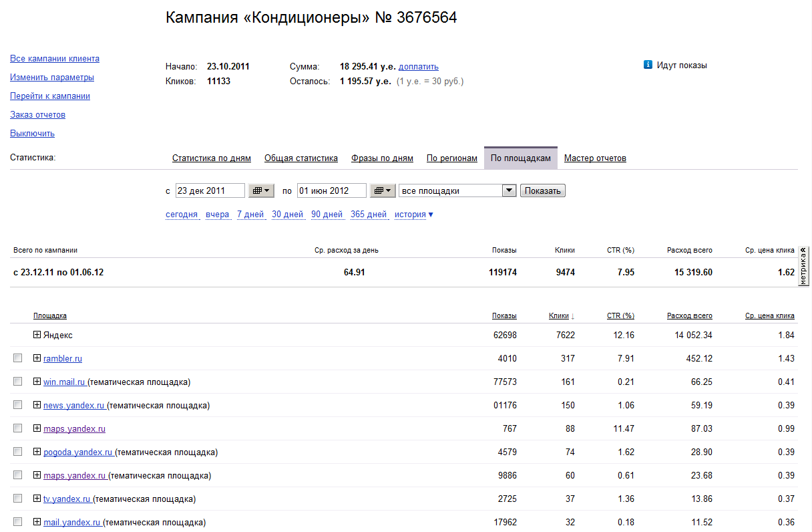Screen dimensions: 812x532
Task: Sort by the underlined Клики column header
Action: click(559, 315)
